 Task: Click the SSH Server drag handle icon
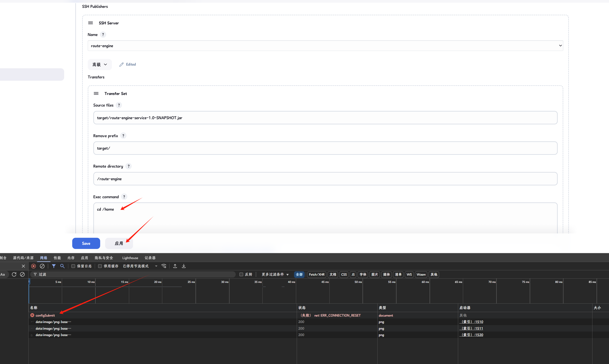90,23
